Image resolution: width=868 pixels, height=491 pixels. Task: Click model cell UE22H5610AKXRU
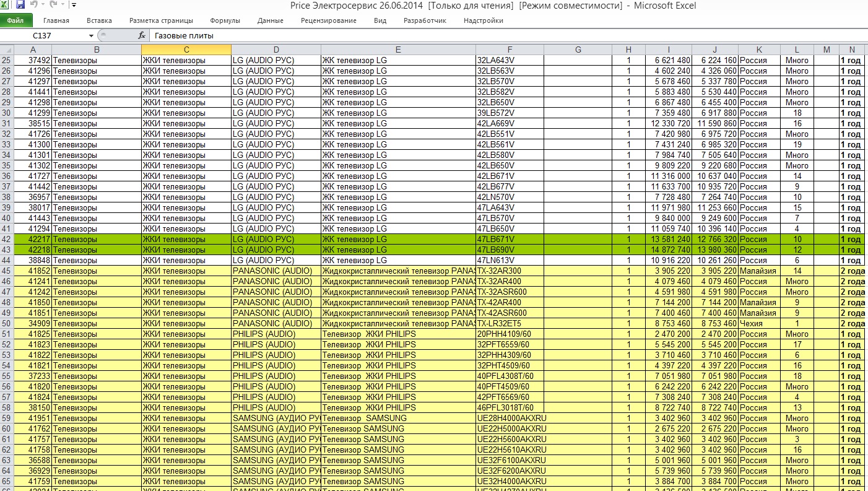point(511,450)
